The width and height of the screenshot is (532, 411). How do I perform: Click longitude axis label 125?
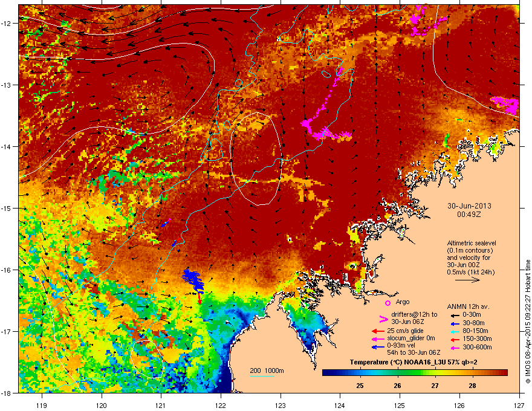400,405
